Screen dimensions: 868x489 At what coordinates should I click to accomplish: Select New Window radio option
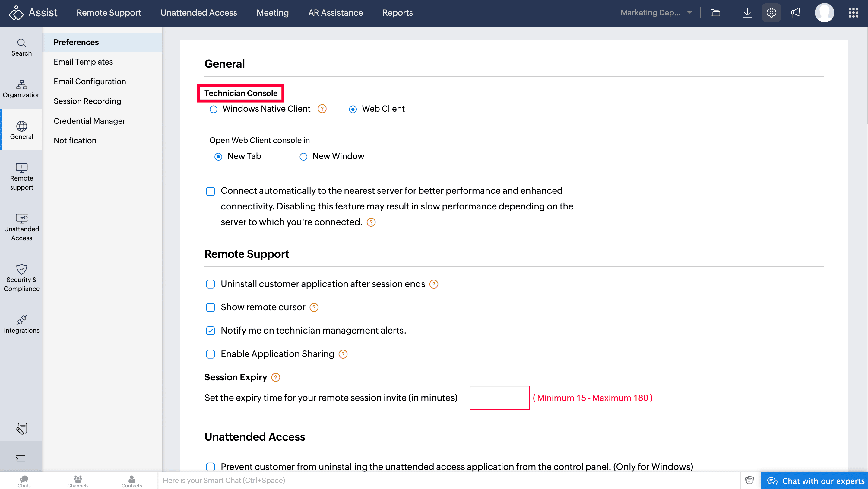pyautogui.click(x=303, y=156)
